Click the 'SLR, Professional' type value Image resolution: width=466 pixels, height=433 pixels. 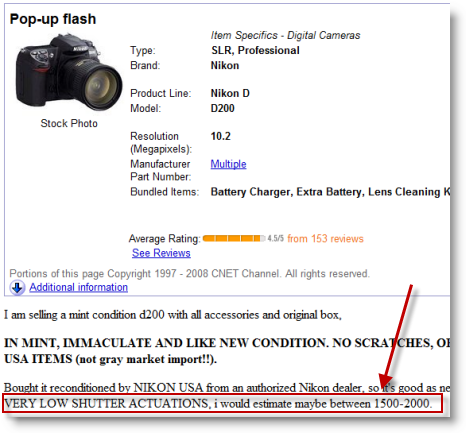(255, 50)
